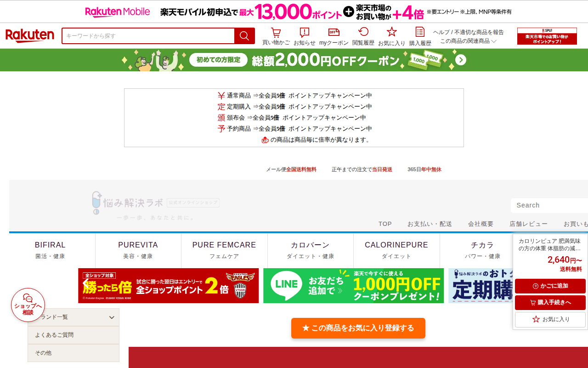Open お支払い・配送 page
Screen dimensions: 588x368
[x=430, y=224]
